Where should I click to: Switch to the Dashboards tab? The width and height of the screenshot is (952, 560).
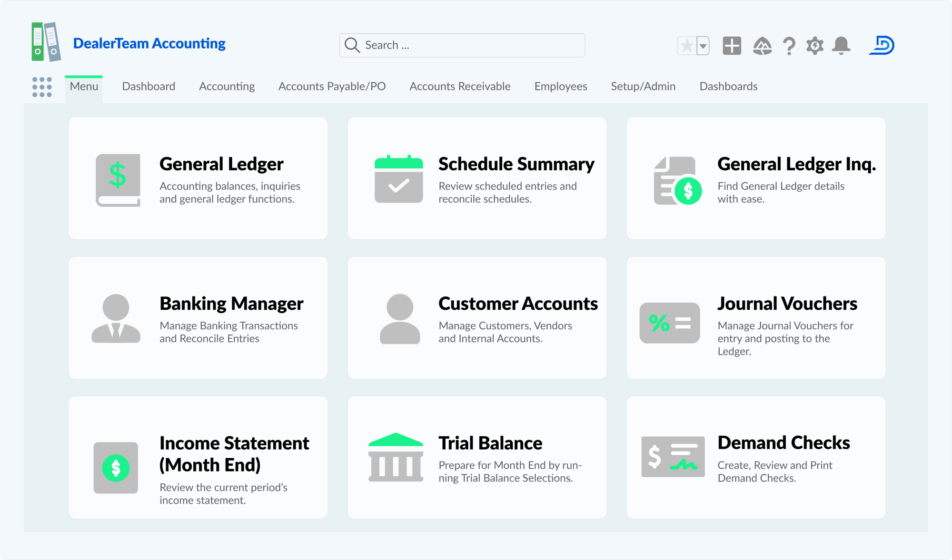728,86
